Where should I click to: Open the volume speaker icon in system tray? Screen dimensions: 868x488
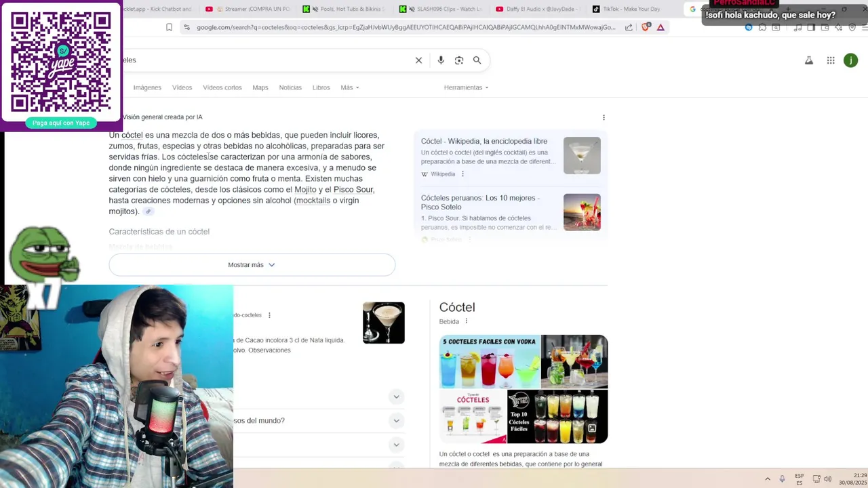tap(827, 479)
